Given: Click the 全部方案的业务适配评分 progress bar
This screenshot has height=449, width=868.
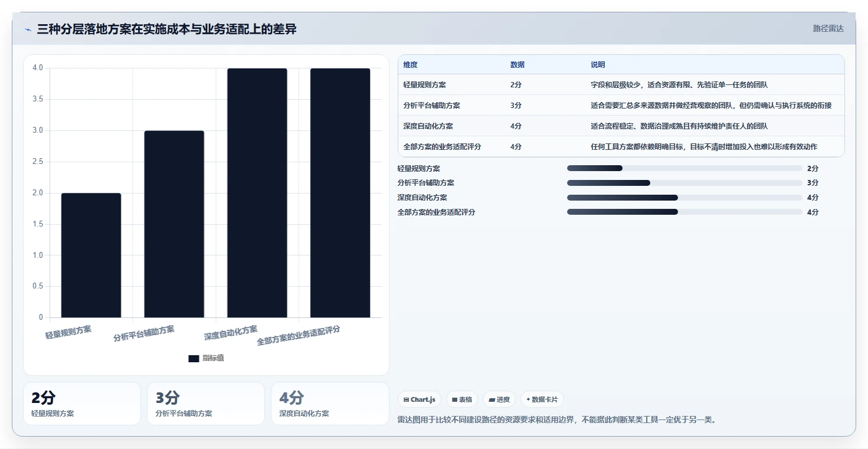Looking at the screenshot, I should tap(684, 212).
